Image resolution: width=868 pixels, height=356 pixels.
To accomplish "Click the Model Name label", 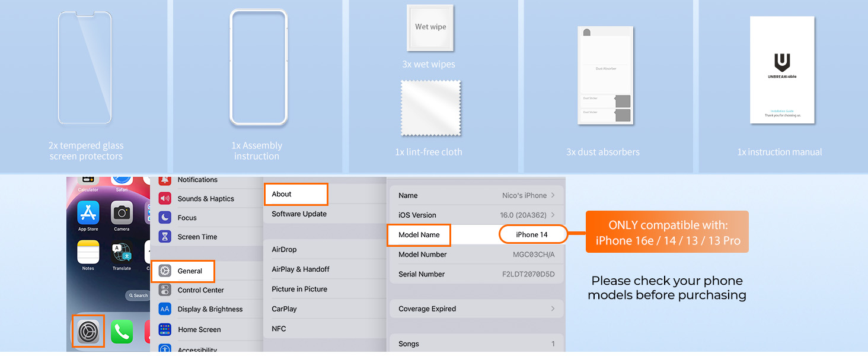I will pyautogui.click(x=419, y=235).
